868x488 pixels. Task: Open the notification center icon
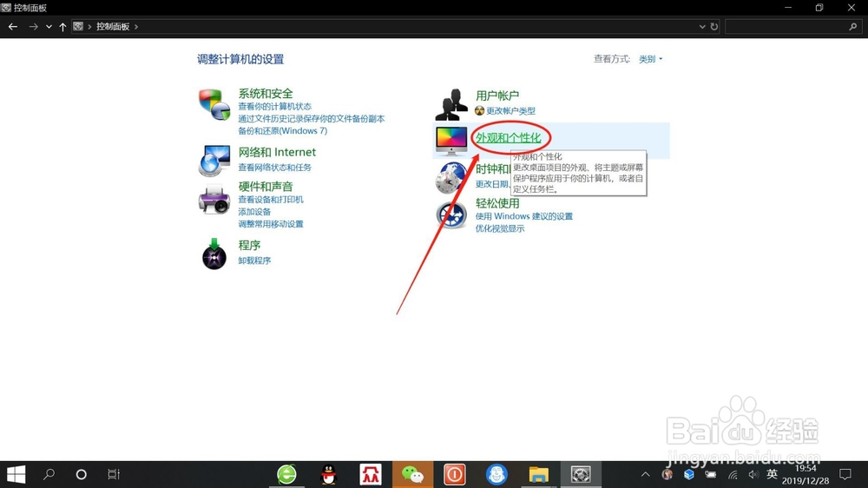[x=845, y=474]
